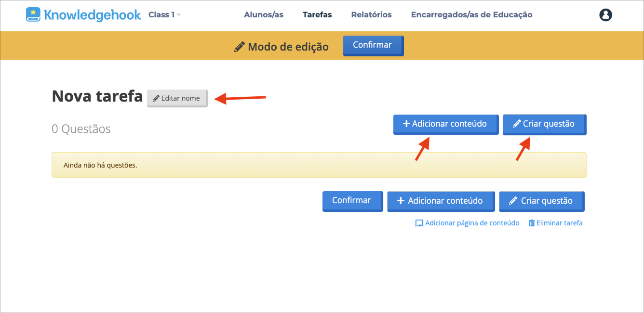Open the Tarefas menu item
Screen dimensions: 644x313
(x=317, y=15)
